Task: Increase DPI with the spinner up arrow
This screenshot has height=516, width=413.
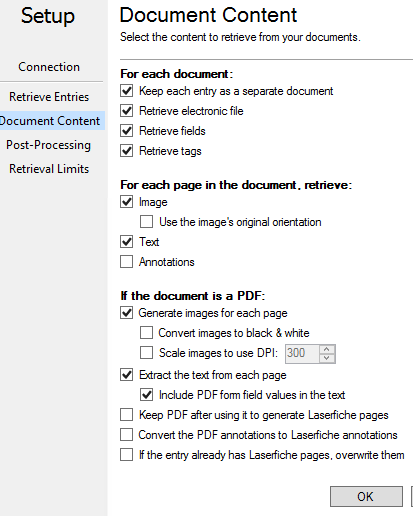Action: tap(327, 349)
